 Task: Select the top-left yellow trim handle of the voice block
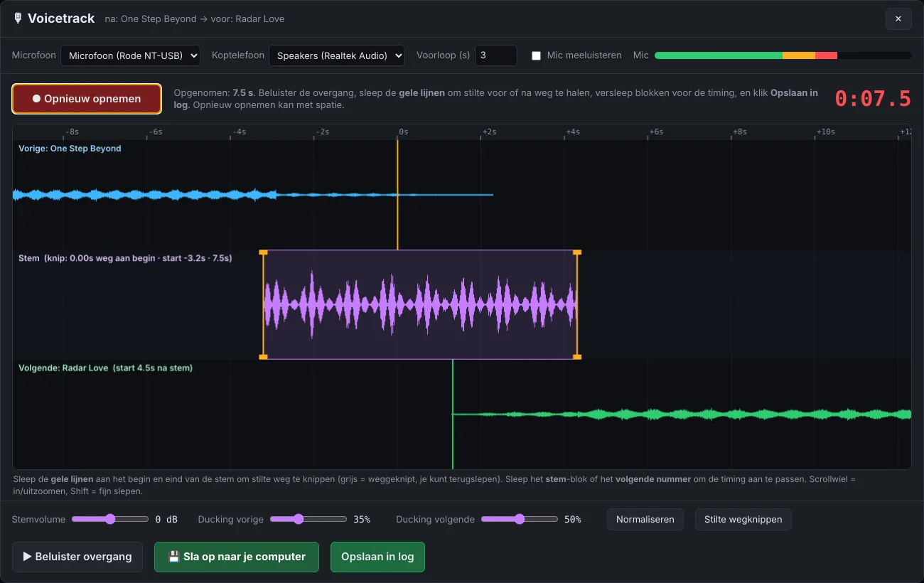[263, 252]
